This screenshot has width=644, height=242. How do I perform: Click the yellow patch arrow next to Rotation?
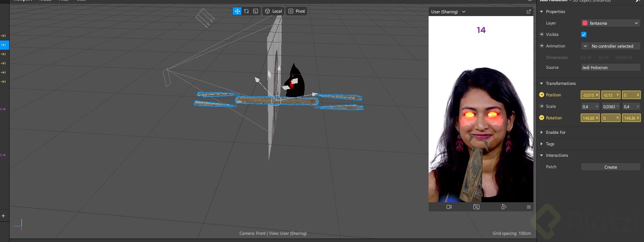[x=541, y=118]
